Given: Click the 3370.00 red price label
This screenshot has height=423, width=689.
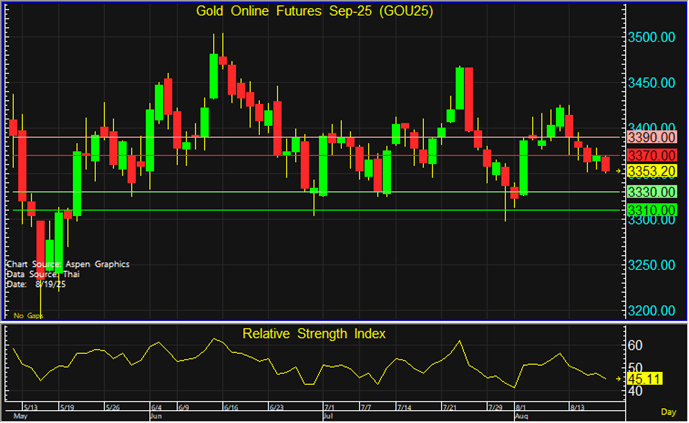Looking at the screenshot, I should pyautogui.click(x=652, y=155).
